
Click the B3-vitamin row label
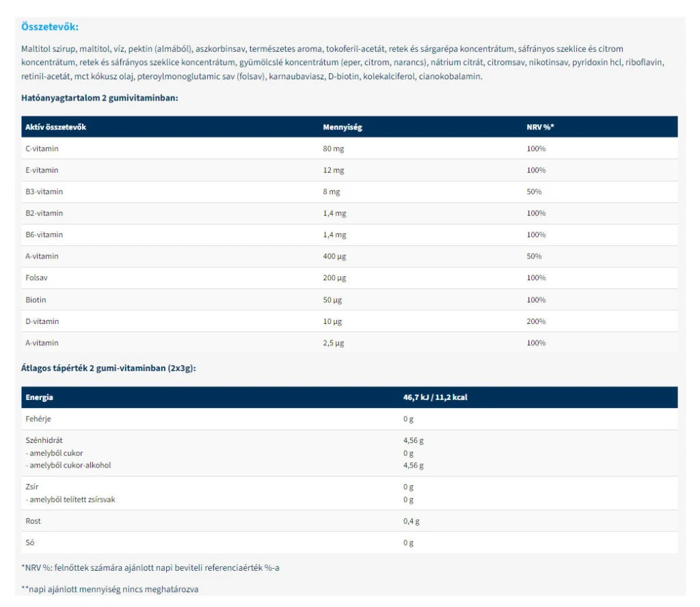44,192
